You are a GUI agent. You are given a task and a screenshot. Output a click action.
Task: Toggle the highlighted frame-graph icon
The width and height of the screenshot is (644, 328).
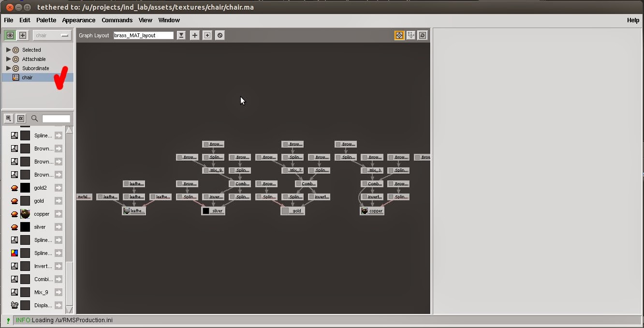399,35
